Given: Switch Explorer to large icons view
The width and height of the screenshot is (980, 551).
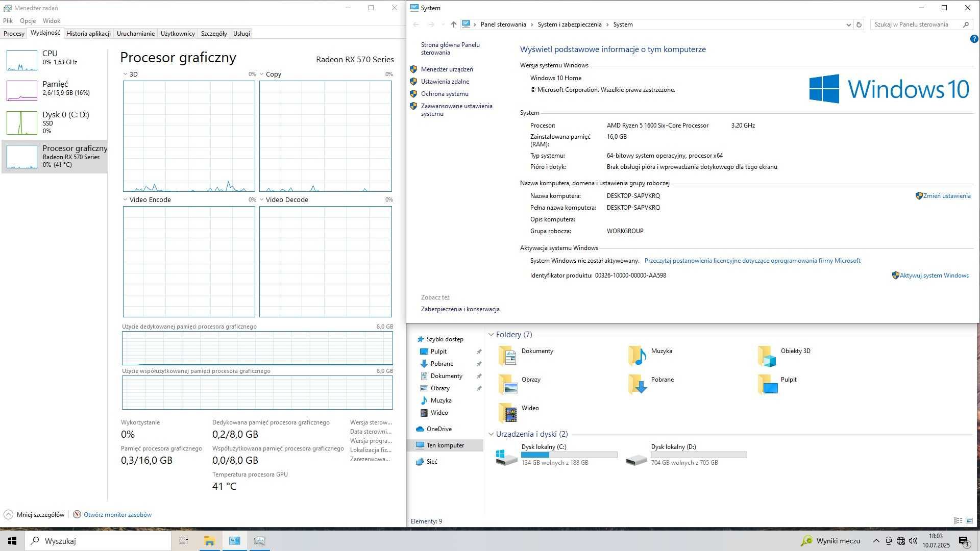Looking at the screenshot, I should (x=969, y=521).
